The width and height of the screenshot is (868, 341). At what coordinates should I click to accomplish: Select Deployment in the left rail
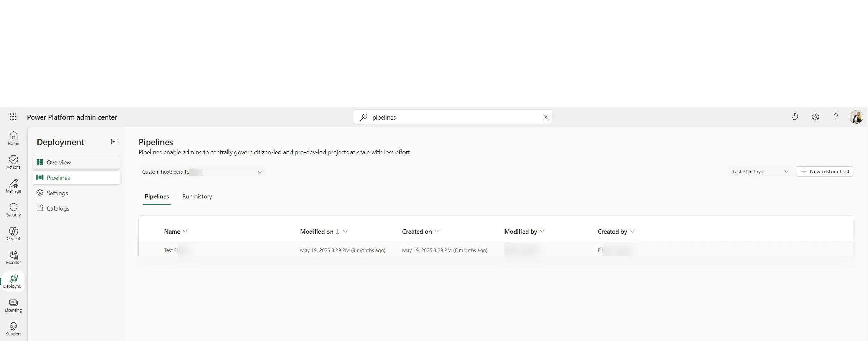pyautogui.click(x=14, y=282)
